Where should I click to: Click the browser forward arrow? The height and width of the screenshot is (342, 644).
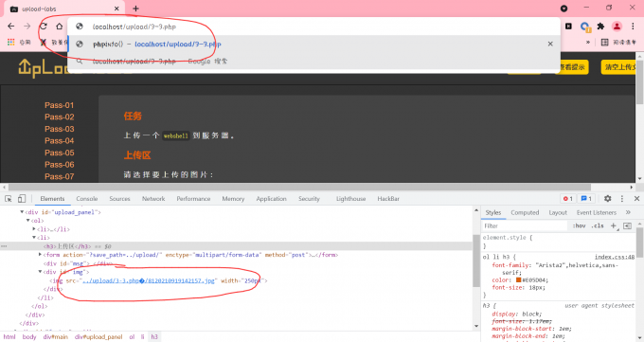point(27,27)
